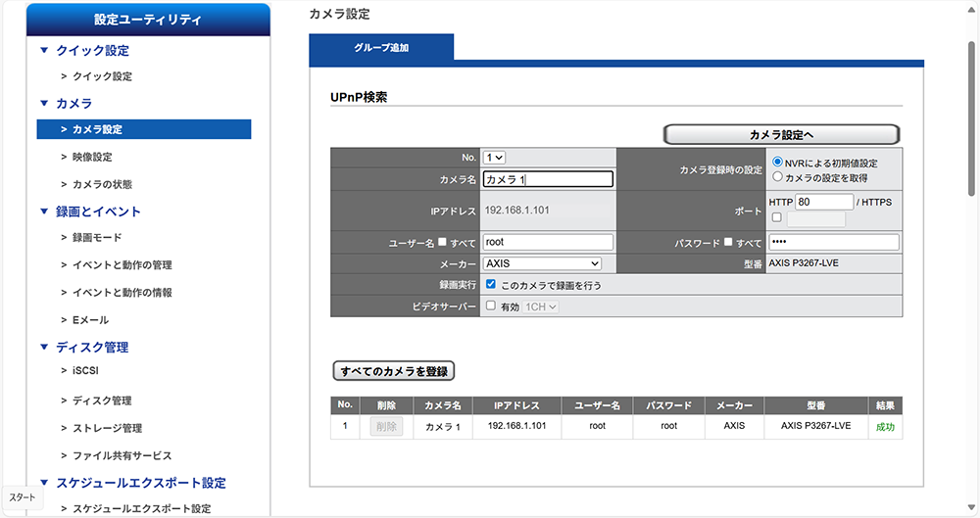The height and width of the screenshot is (518, 980).
Task: Toggle このカメラで録画を行う checkbox
Action: (x=491, y=284)
